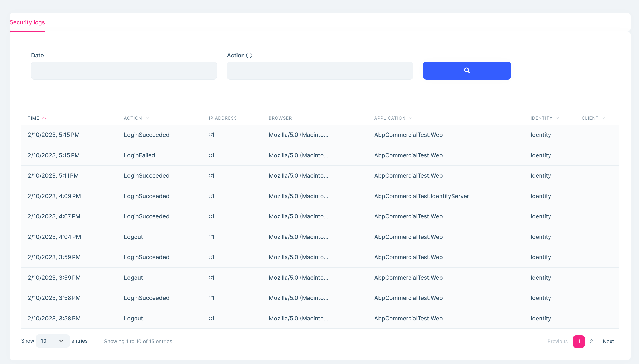Viewport: 639px width, 364px height.
Task: Expand the entries-per-page selector showing 10
Action: tap(52, 341)
